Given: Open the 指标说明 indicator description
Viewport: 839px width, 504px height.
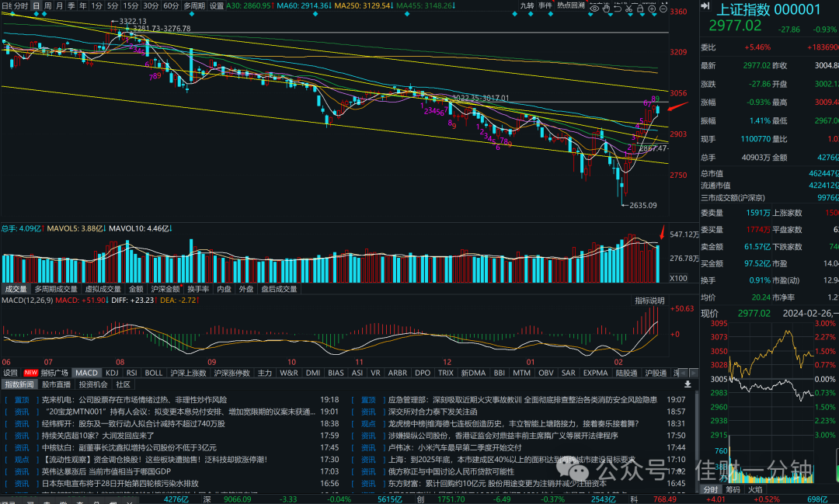Looking at the screenshot, I should tap(649, 301).
